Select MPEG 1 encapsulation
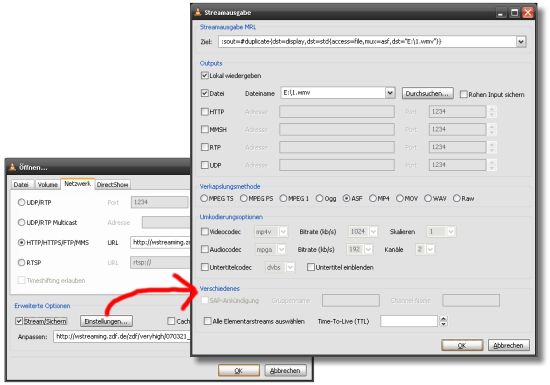The height and width of the screenshot is (385, 550). click(283, 198)
